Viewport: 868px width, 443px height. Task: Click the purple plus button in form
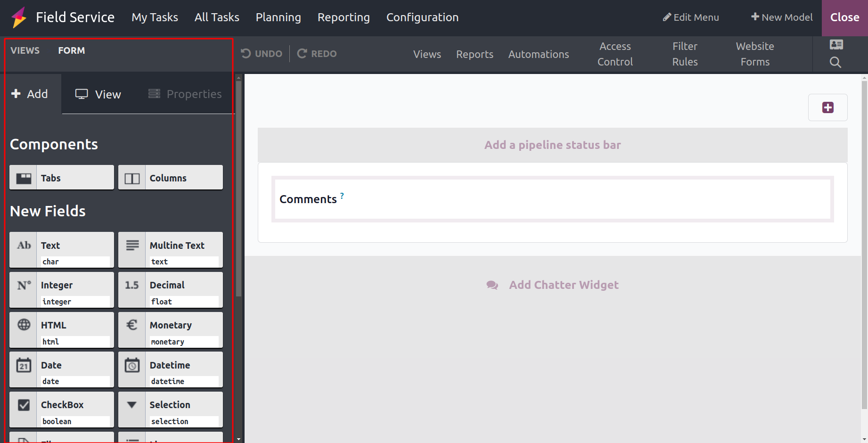tap(827, 107)
